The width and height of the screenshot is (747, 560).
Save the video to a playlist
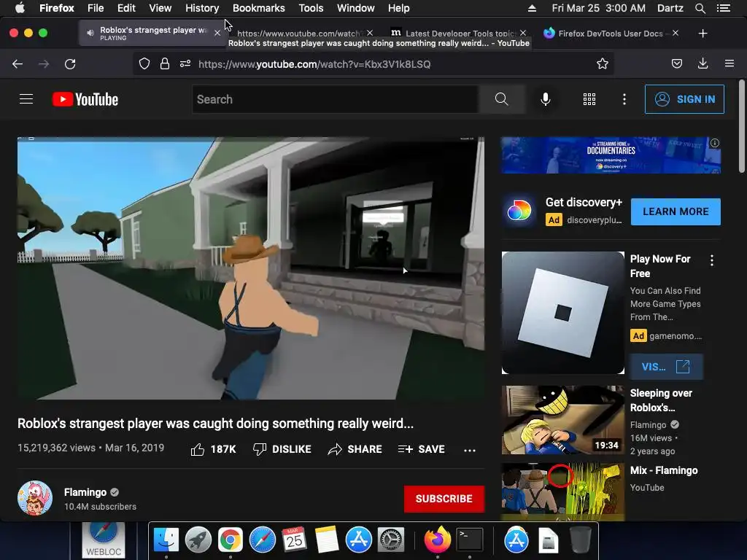tap(421, 449)
